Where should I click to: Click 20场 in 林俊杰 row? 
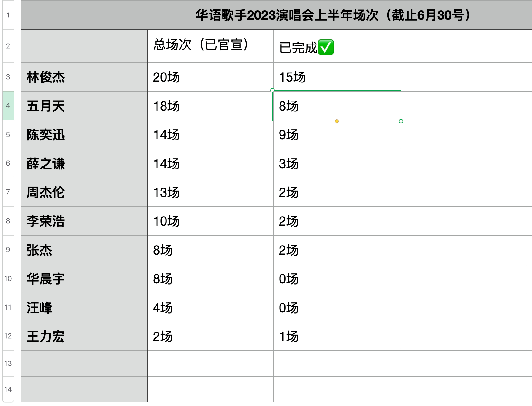(x=210, y=77)
